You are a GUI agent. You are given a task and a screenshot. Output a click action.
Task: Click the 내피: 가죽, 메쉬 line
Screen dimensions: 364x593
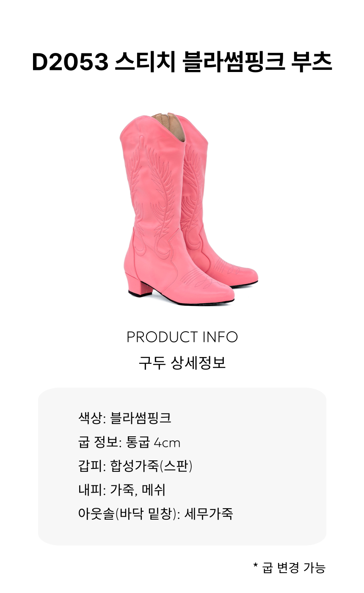point(121,490)
